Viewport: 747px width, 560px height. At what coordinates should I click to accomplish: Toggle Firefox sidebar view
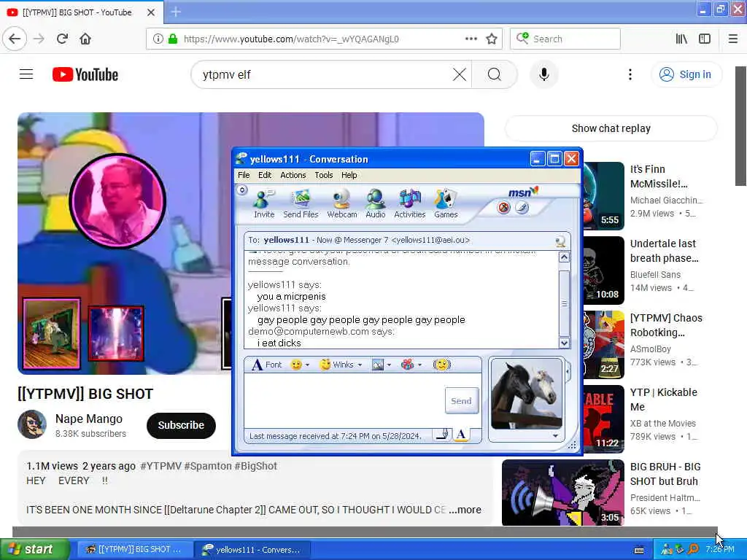coord(705,39)
